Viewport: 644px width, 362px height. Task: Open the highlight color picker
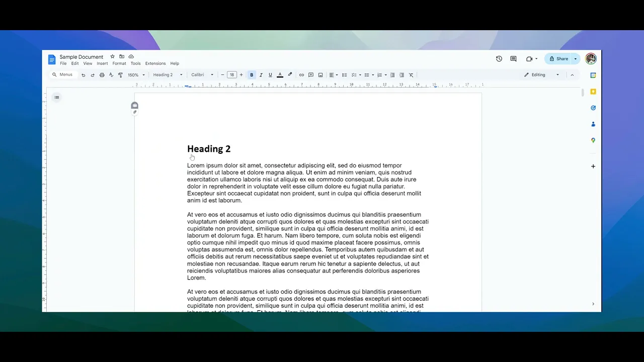point(290,75)
